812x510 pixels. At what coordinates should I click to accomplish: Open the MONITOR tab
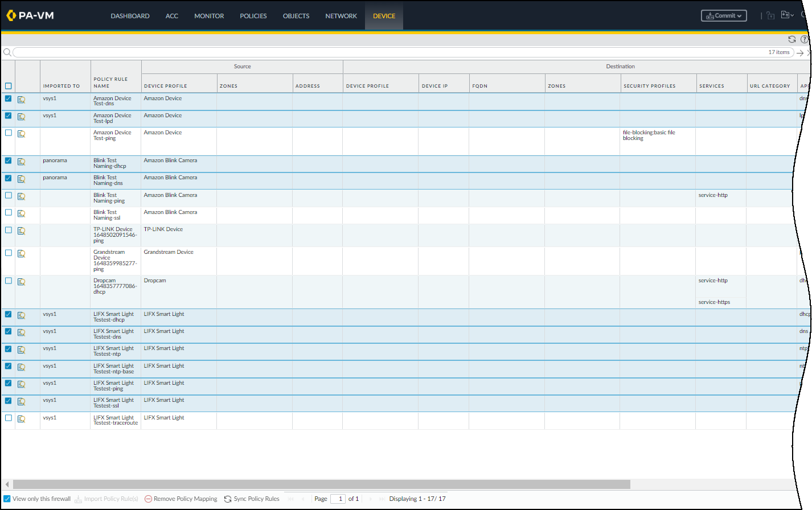tap(209, 16)
